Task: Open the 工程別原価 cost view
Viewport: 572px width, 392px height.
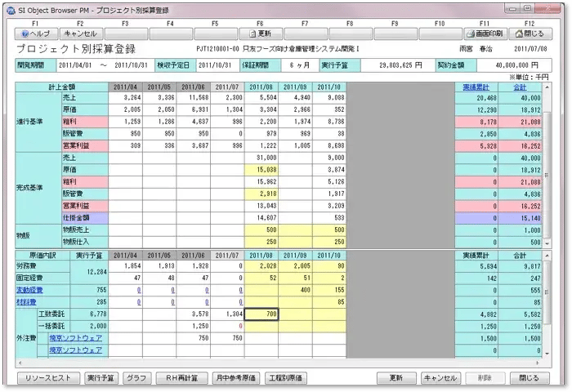Action: (285, 378)
